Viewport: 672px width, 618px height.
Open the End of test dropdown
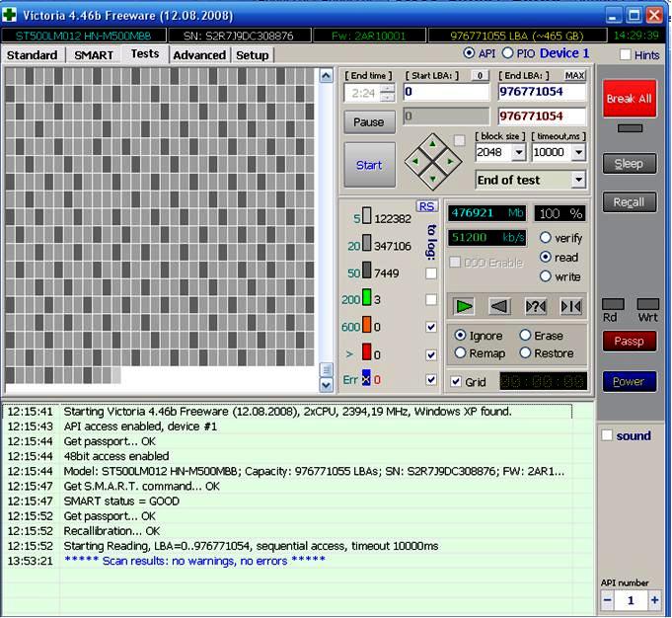pos(578,180)
